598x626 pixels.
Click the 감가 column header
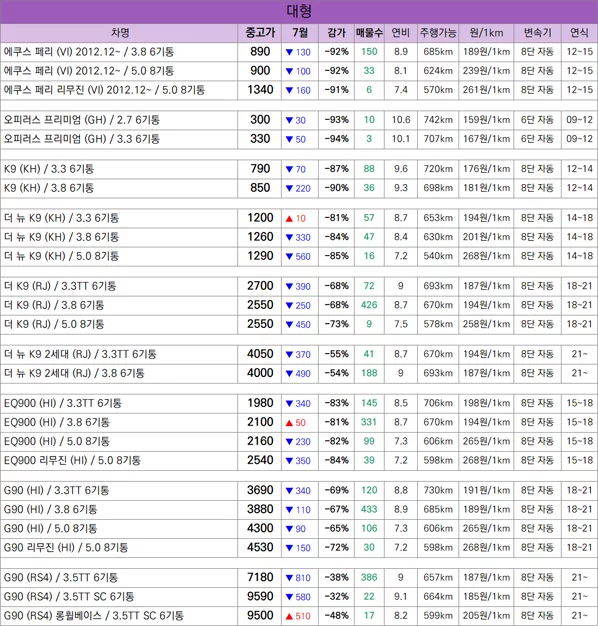coord(337,33)
